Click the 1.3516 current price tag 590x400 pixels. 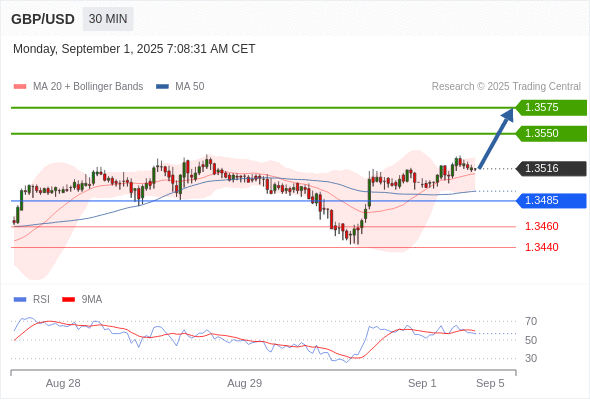(x=551, y=169)
